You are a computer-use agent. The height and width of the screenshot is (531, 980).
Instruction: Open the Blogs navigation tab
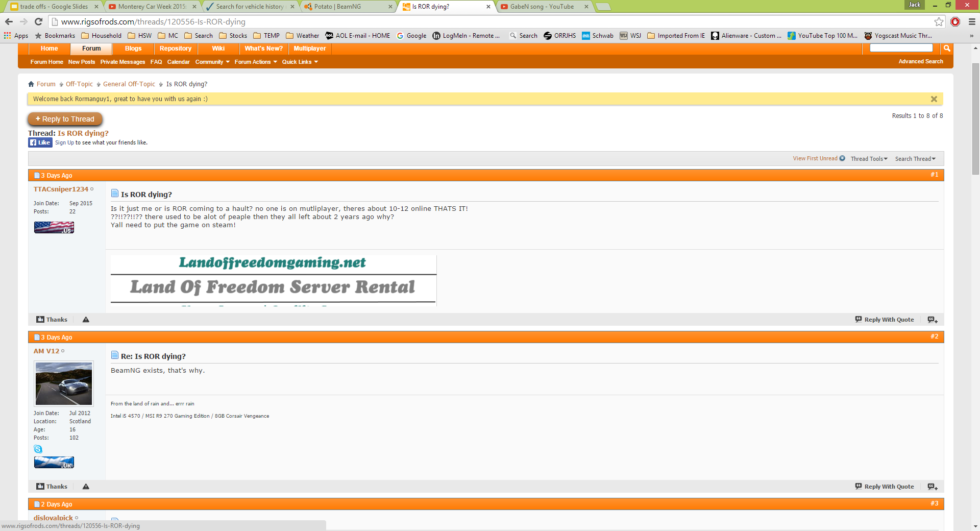point(133,49)
